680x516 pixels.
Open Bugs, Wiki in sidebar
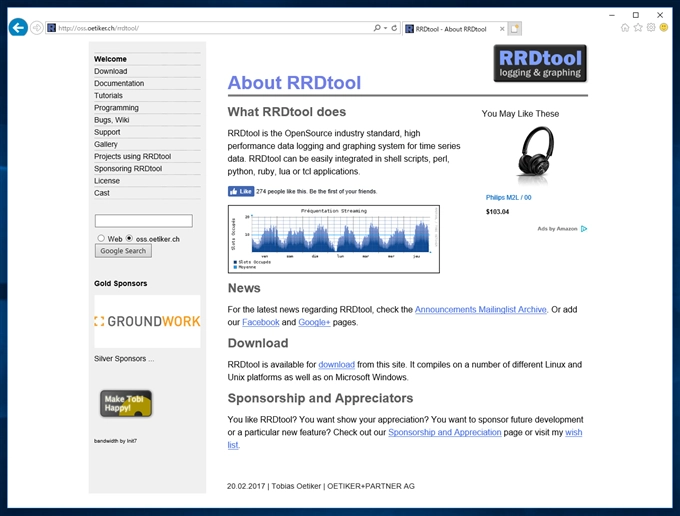click(x=111, y=120)
